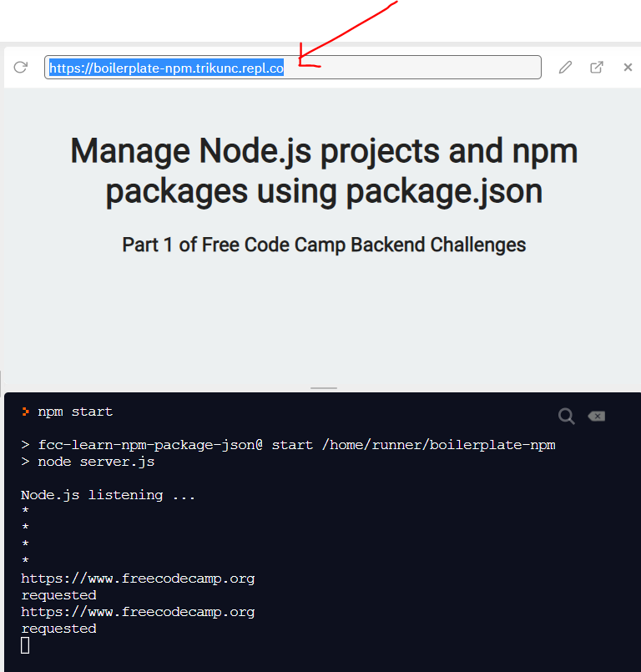Select the pencil edit icon beside the URL
The image size is (641, 672).
coord(565,67)
